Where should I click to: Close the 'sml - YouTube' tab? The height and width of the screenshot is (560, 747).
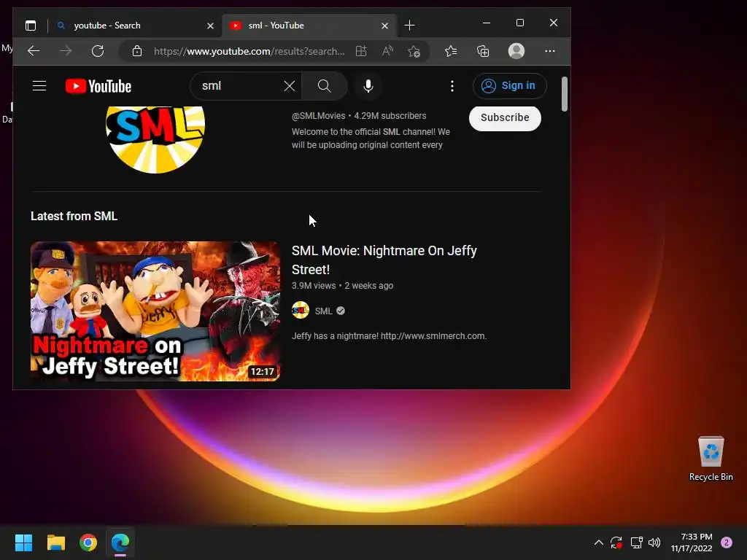(385, 26)
